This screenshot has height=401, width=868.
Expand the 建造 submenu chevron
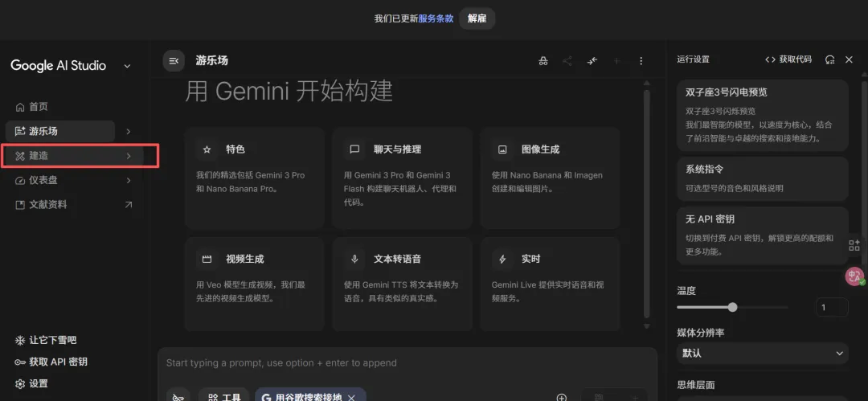click(x=129, y=156)
